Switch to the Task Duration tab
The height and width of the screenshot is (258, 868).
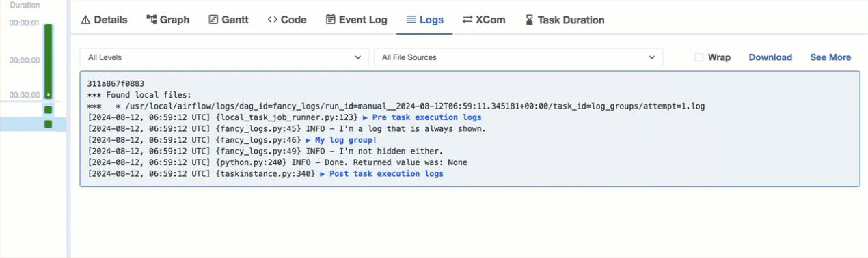coord(565,20)
